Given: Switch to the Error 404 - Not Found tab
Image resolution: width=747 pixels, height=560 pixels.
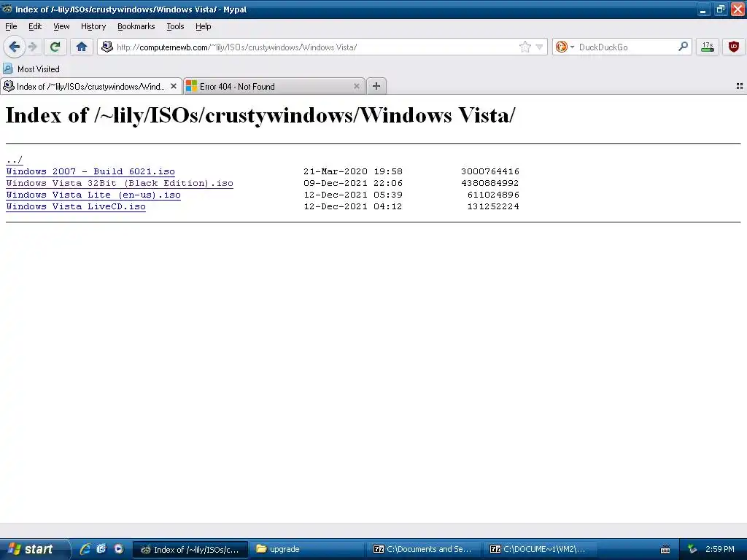Looking at the screenshot, I should point(274,86).
